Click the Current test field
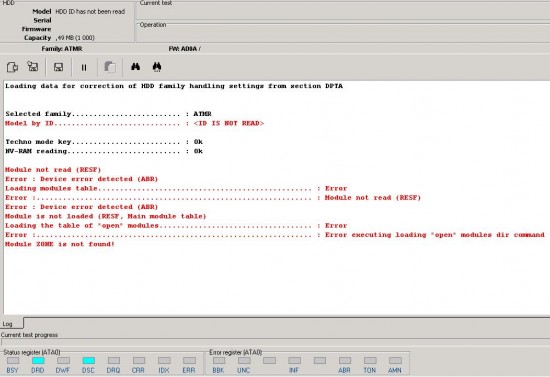Screen dimensions: 550x377 click(344, 12)
